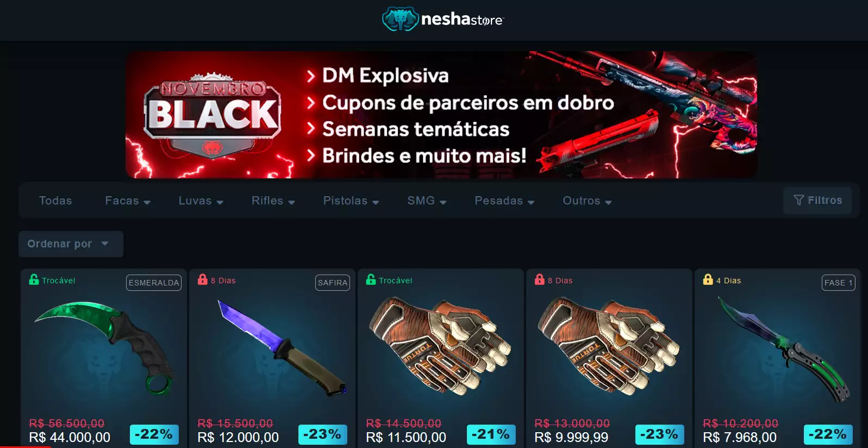868x448 pixels.
Task: Select the Todas category tab
Action: point(55,201)
